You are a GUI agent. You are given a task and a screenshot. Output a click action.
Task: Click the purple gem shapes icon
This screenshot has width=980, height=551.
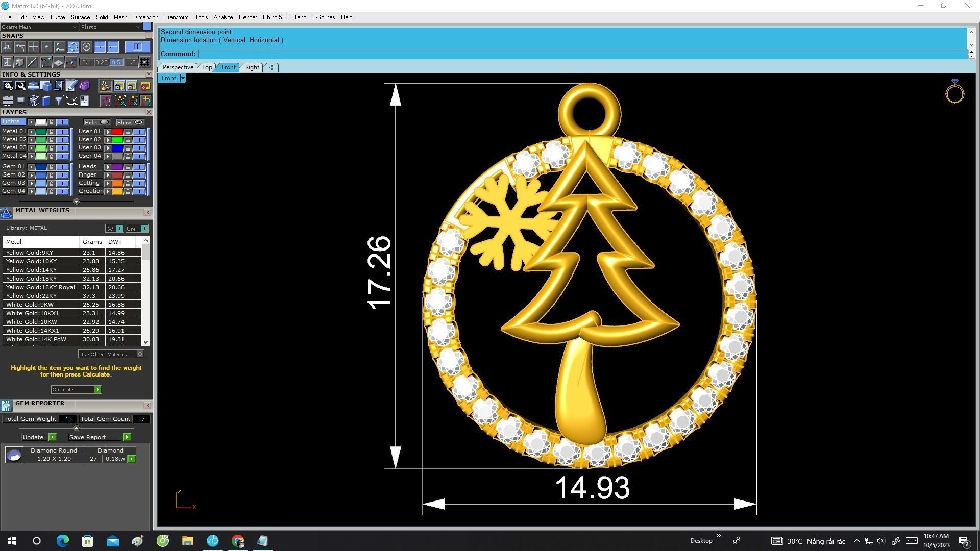click(84, 86)
